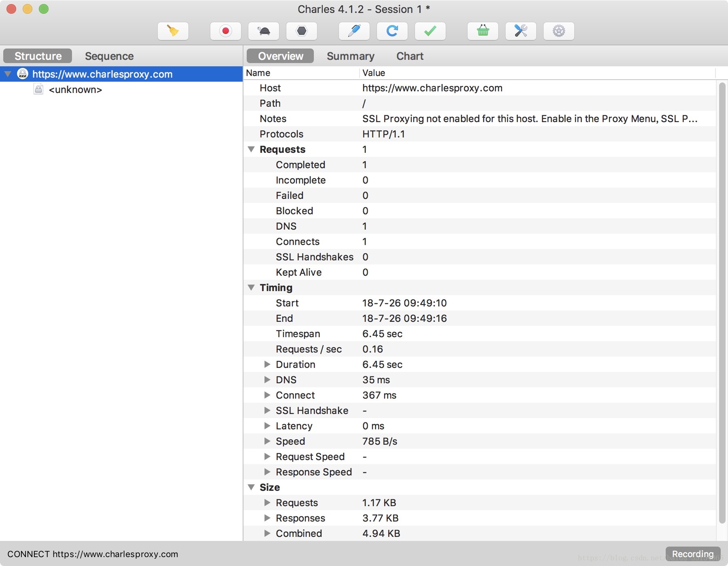Collapse the Timing section
Viewport: 728px width, 566px height.
click(251, 287)
